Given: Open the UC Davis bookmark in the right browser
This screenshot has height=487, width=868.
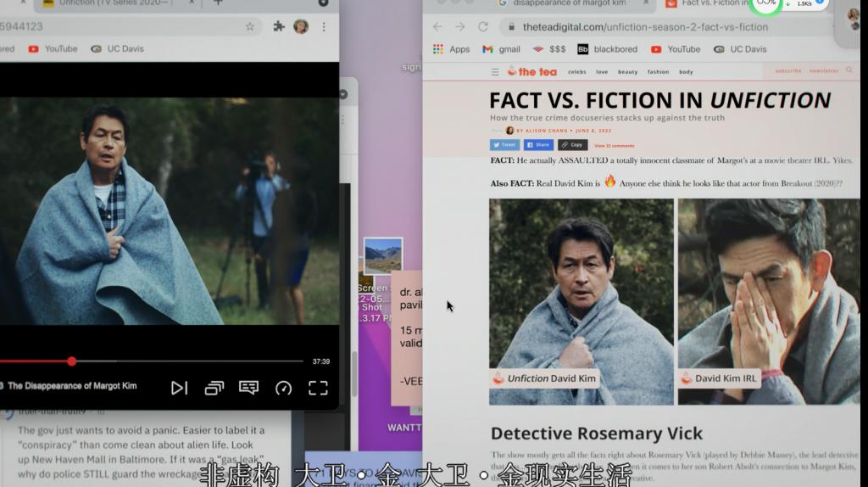Looking at the screenshot, I should (x=740, y=49).
